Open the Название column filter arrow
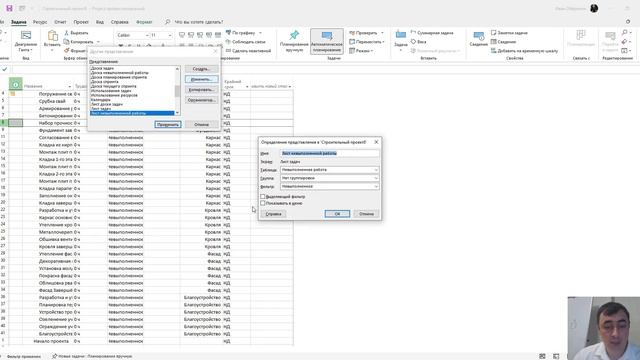The height and width of the screenshot is (360, 640). pyautogui.click(x=69, y=87)
